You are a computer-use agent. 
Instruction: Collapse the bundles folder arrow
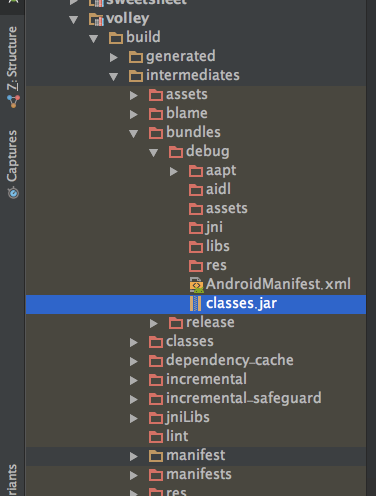(x=134, y=134)
